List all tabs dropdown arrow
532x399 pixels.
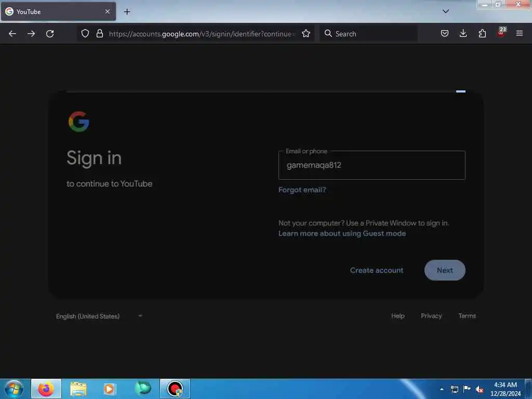[x=446, y=11]
